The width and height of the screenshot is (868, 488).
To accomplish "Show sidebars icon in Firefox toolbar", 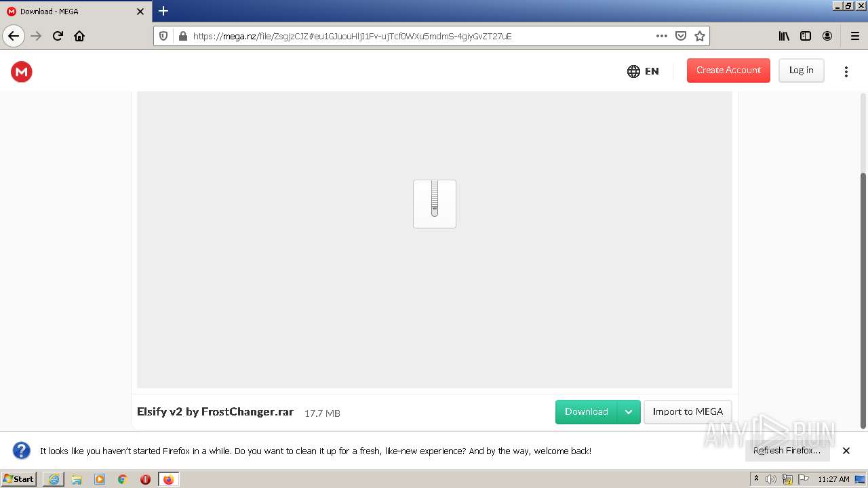I will (x=806, y=36).
